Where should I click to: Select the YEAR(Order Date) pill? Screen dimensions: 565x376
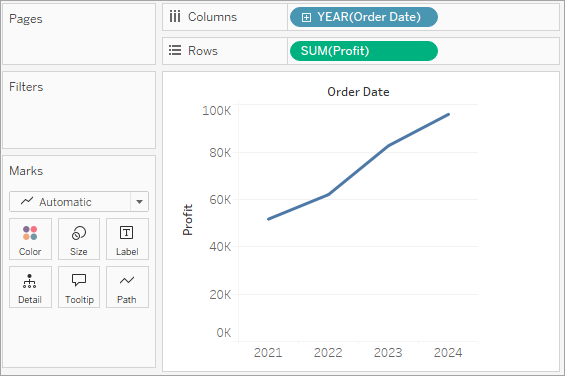point(364,17)
